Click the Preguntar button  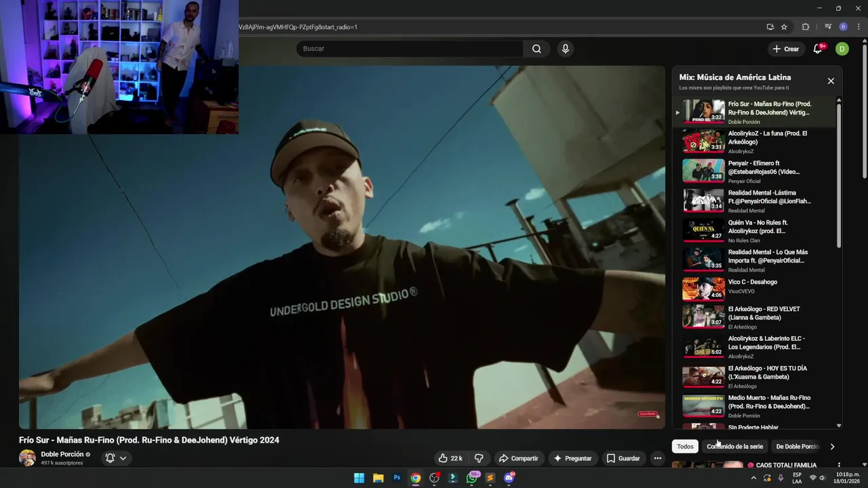pyautogui.click(x=572, y=458)
